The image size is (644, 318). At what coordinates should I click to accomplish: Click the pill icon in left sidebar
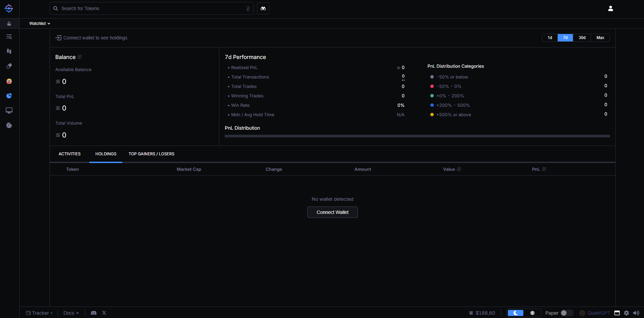tap(9, 66)
